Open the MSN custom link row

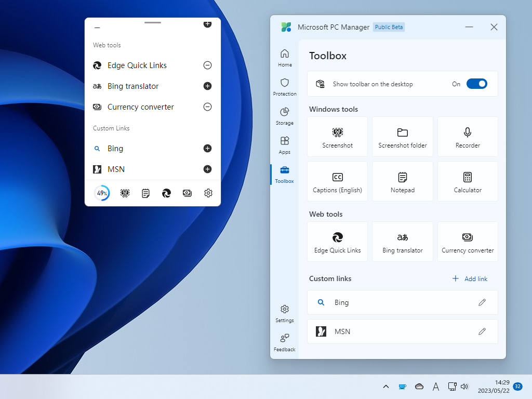[403, 331]
